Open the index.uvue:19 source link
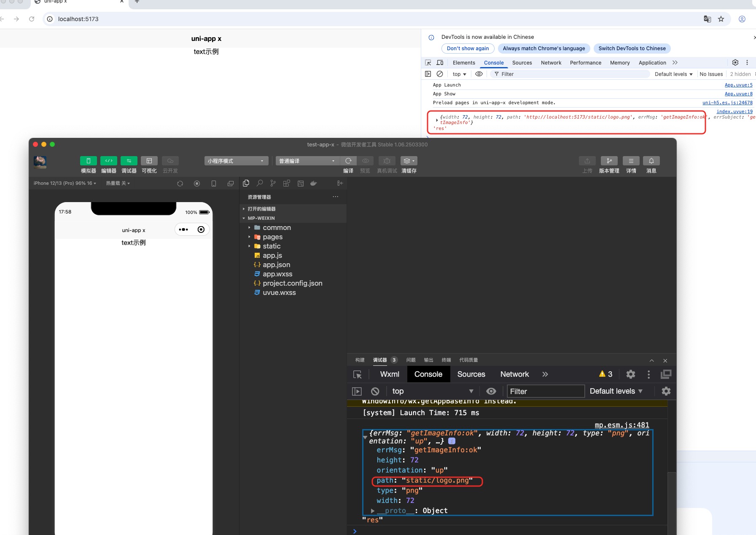The width and height of the screenshot is (756, 535). tap(734, 111)
